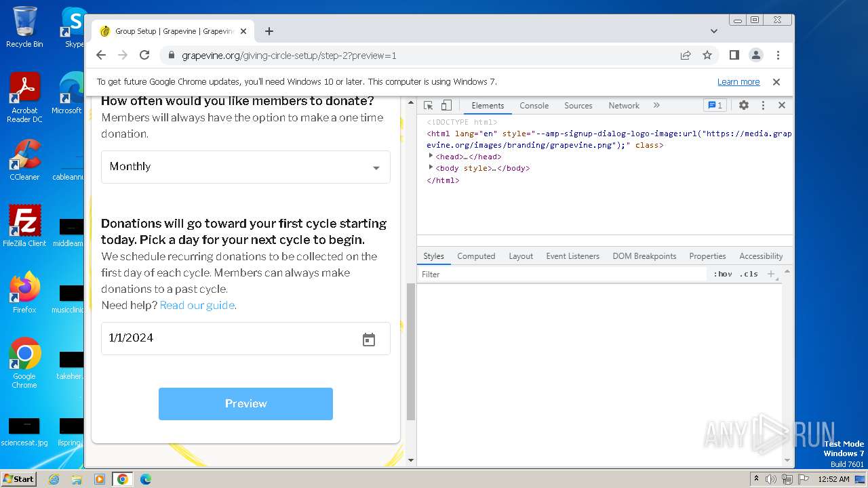
Task: Open the DOM Breakpoints pane tab
Action: [x=644, y=256]
